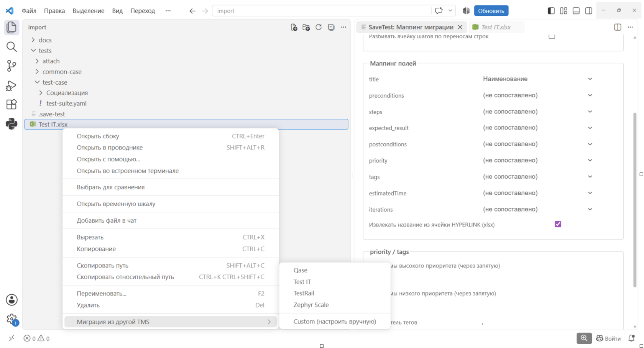Open the preconditions mapping dropdown
This screenshot has height=348, width=644.
(537, 95)
